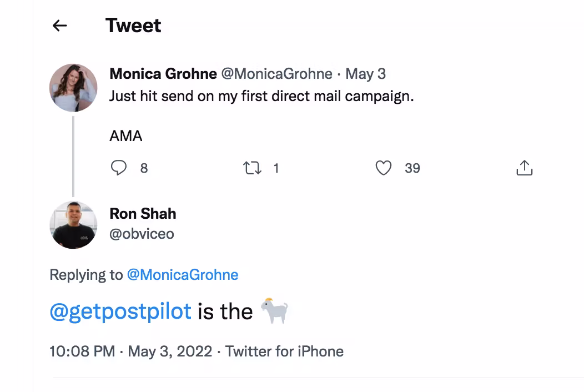
Task: Click the retweet icon below the tweet
Action: (253, 168)
